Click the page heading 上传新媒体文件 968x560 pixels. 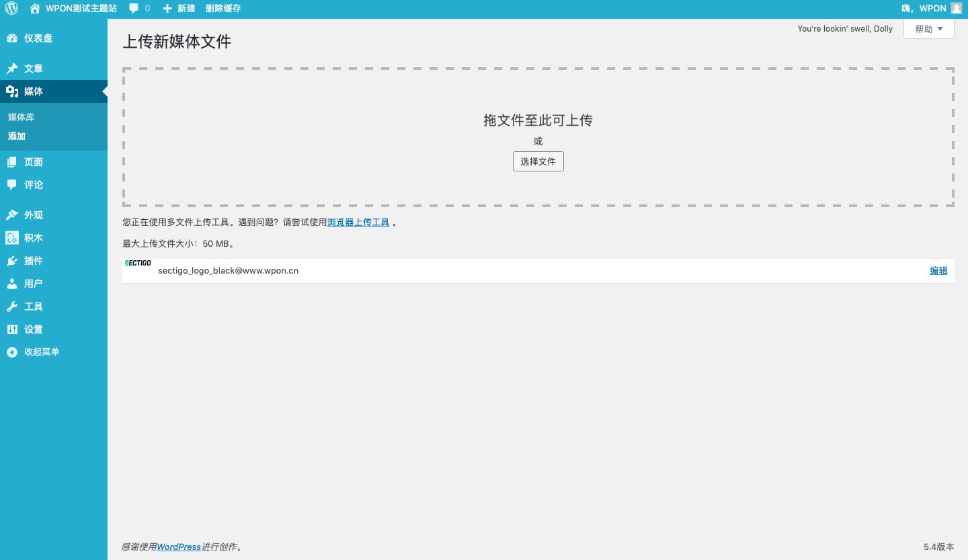(177, 42)
